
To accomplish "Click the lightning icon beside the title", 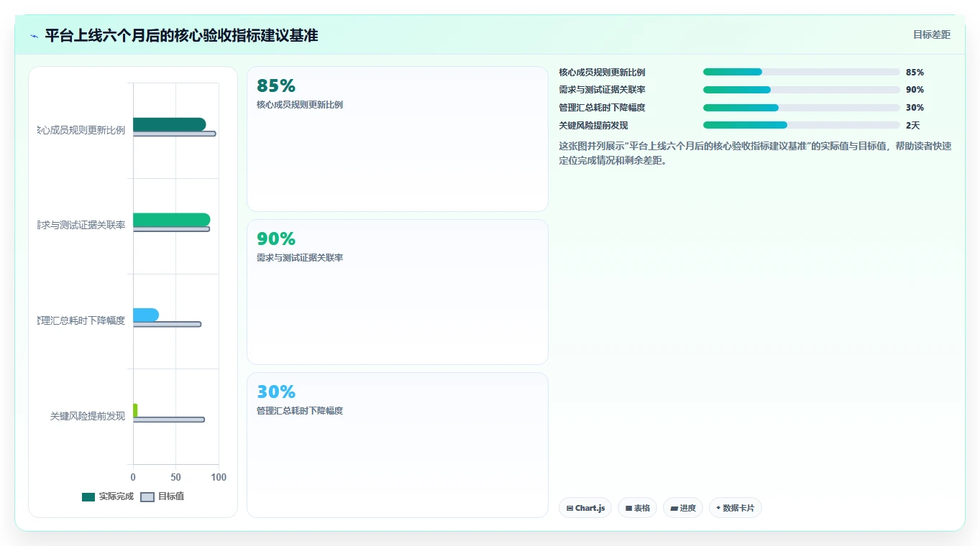I will click(x=34, y=36).
